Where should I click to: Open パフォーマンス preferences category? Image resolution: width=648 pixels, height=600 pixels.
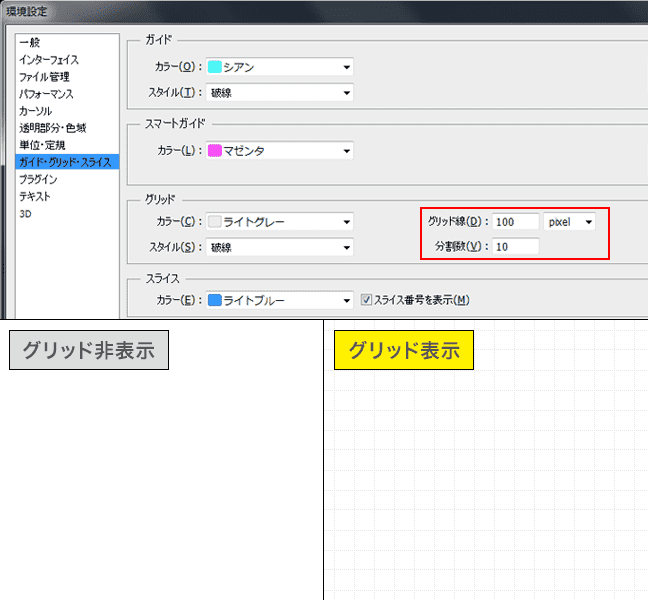coord(46,94)
